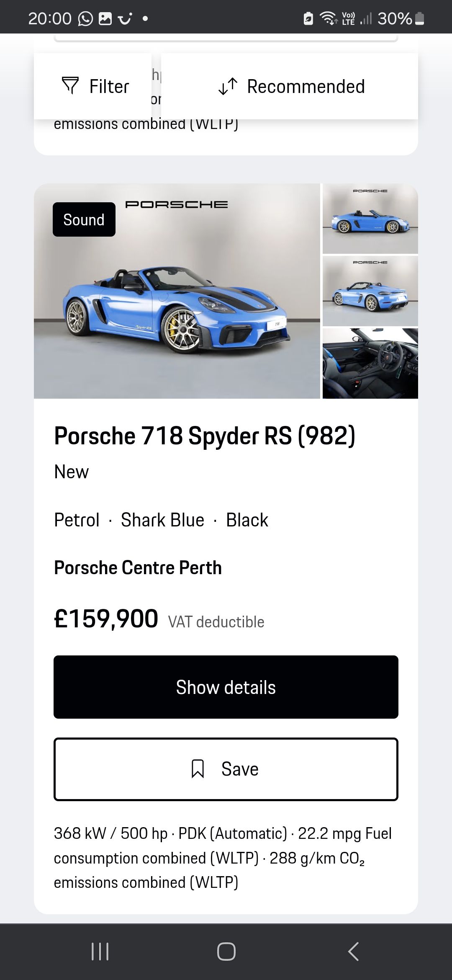
Task: Tap the Sound badge on car photo
Action: 84,219
